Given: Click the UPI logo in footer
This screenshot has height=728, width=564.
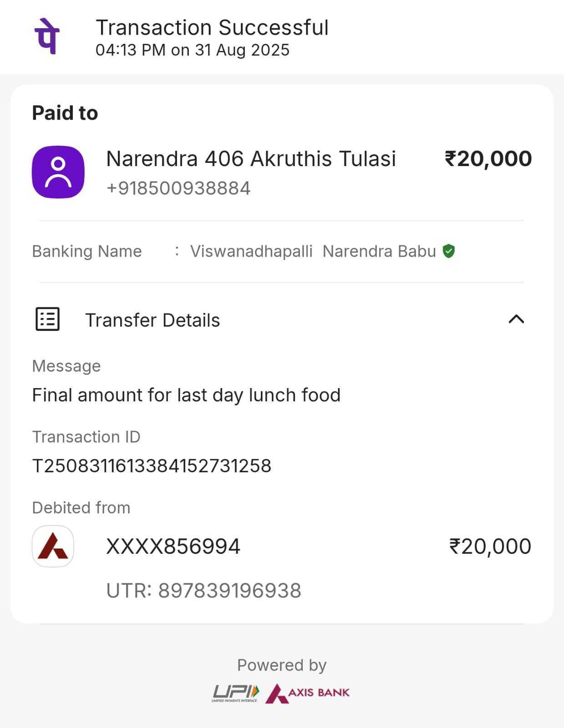Looking at the screenshot, I should (235, 693).
